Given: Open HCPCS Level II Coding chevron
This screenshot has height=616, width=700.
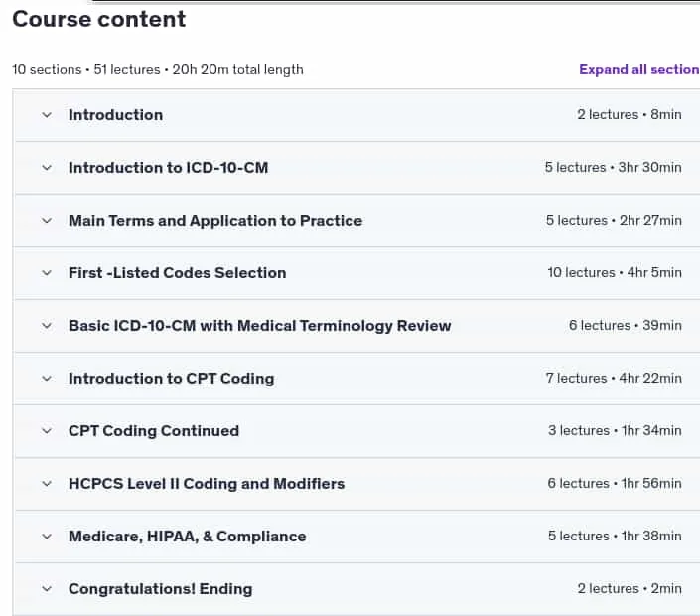Looking at the screenshot, I should pos(47,484).
